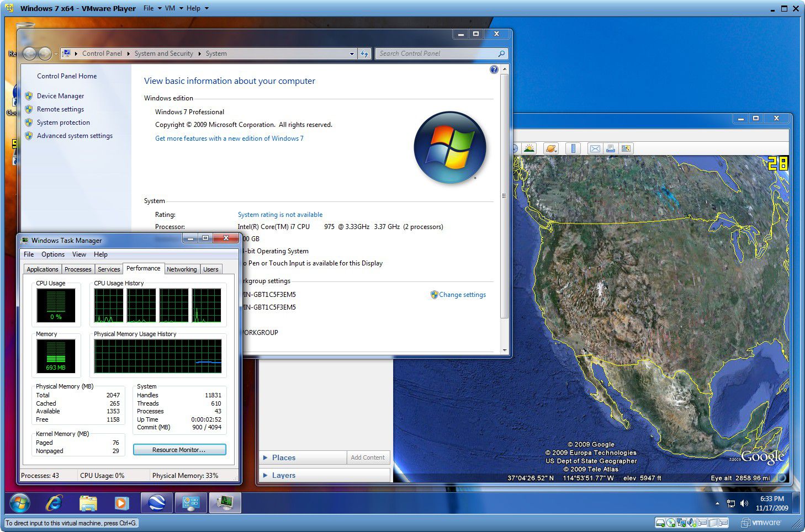
Task: Go forward in Control Panel window
Action: [45, 54]
